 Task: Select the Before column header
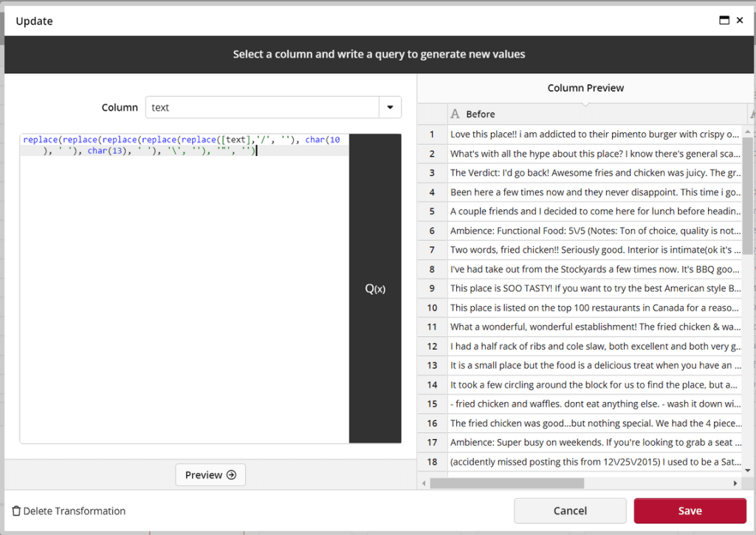click(x=597, y=114)
